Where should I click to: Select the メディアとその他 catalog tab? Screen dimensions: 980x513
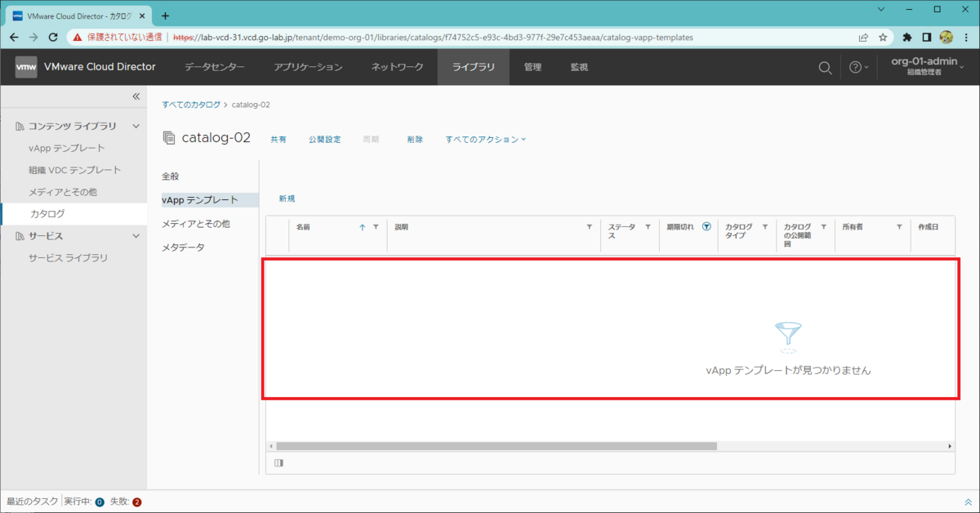[196, 223]
